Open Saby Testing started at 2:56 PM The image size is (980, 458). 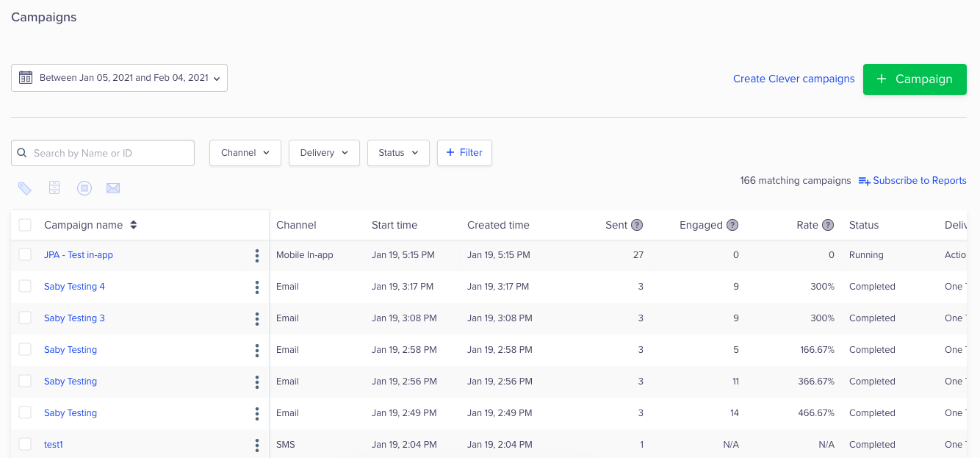(71, 382)
